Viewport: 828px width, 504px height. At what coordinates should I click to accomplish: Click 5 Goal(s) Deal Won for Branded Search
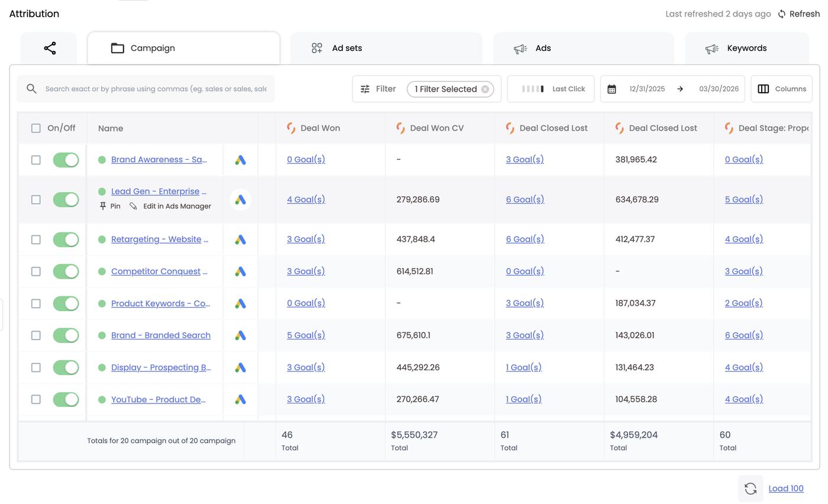[x=306, y=335]
